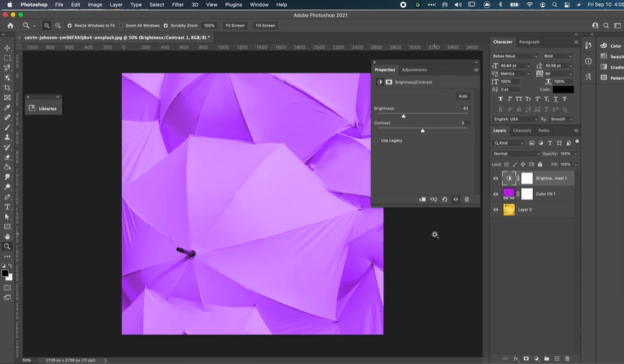Toggle layer filtering on/off switch
The width and height of the screenshot is (624, 364).
tap(577, 142)
